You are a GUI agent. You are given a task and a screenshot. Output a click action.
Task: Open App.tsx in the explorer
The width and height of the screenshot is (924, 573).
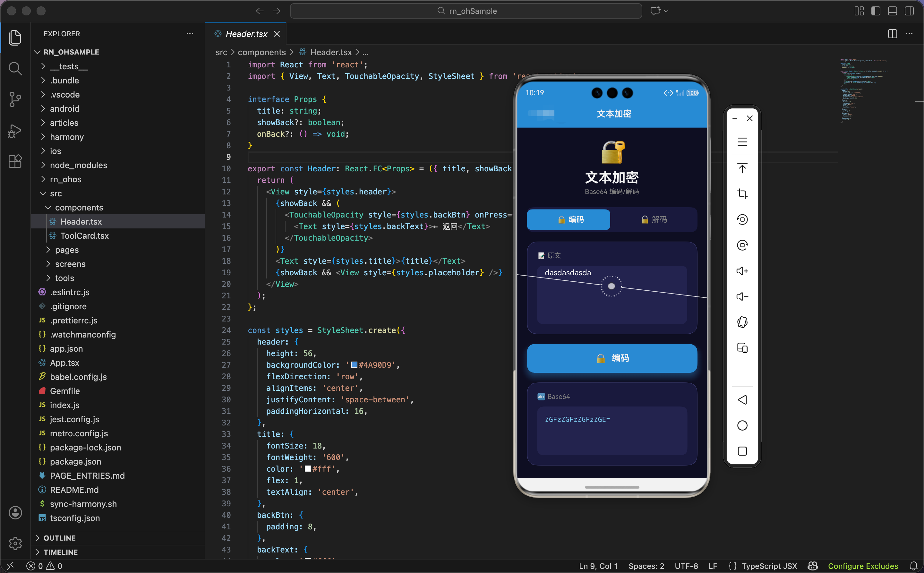[x=117, y=363]
